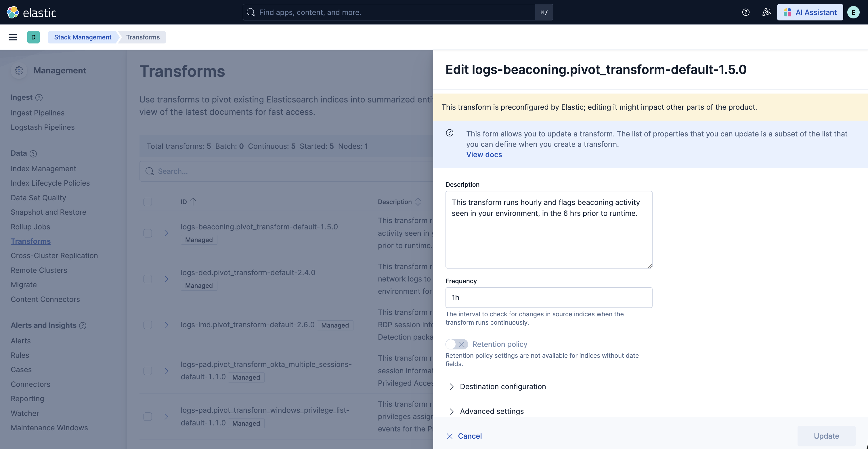Click the help icon in the top bar
The height and width of the screenshot is (449, 868).
746,12
